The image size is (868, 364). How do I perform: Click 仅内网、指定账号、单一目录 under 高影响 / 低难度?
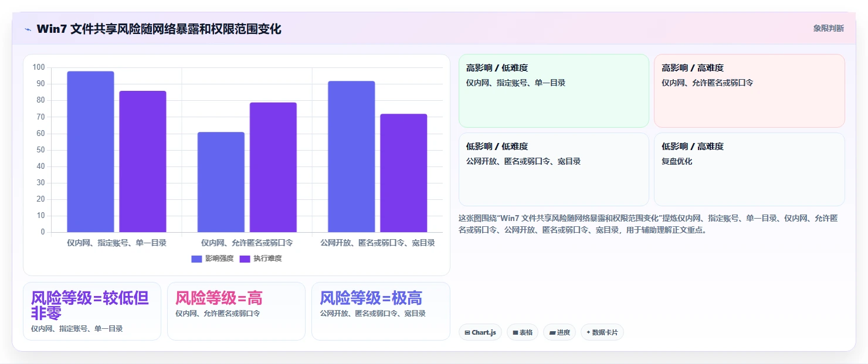coord(516,83)
